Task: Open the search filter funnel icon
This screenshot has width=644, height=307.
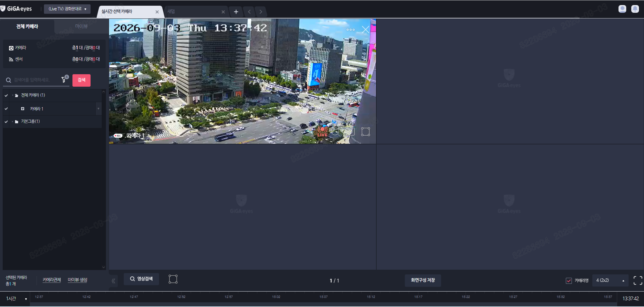Action: (x=64, y=80)
